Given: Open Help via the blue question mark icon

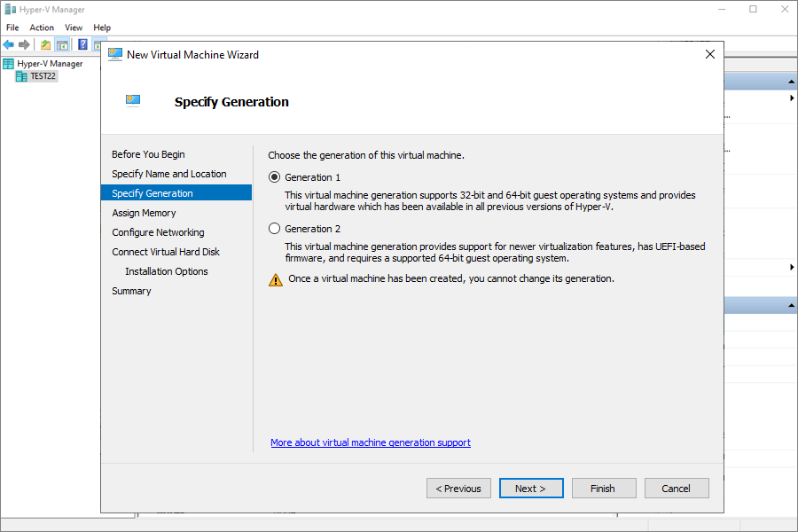Looking at the screenshot, I should 82,45.
